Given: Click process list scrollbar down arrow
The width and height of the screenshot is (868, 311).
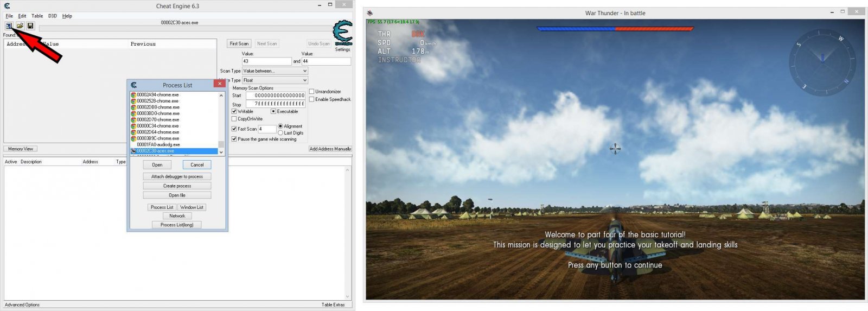Looking at the screenshot, I should [x=221, y=152].
